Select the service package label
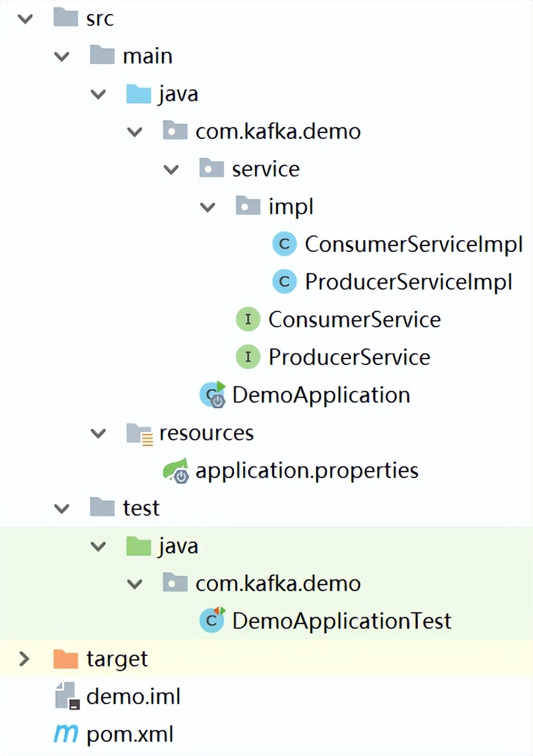533x756 pixels. tap(266, 170)
